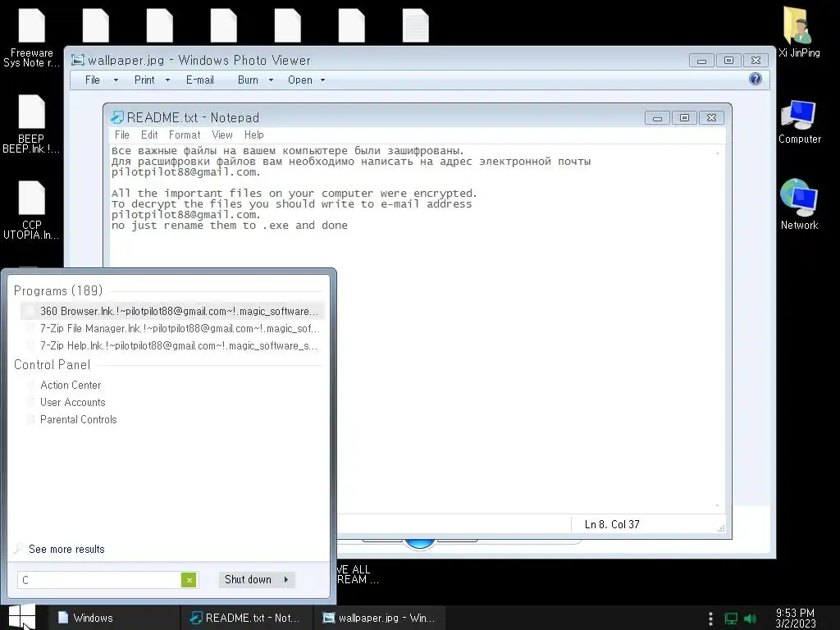The width and height of the screenshot is (840, 630).
Task: Select 7-Zip File Manager.lnk search result
Action: click(172, 328)
